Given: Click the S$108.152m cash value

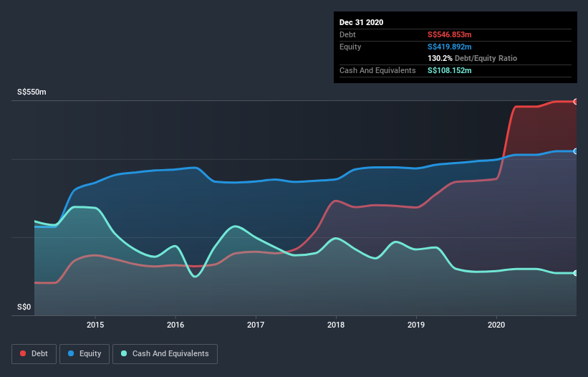Looking at the screenshot, I should (449, 70).
